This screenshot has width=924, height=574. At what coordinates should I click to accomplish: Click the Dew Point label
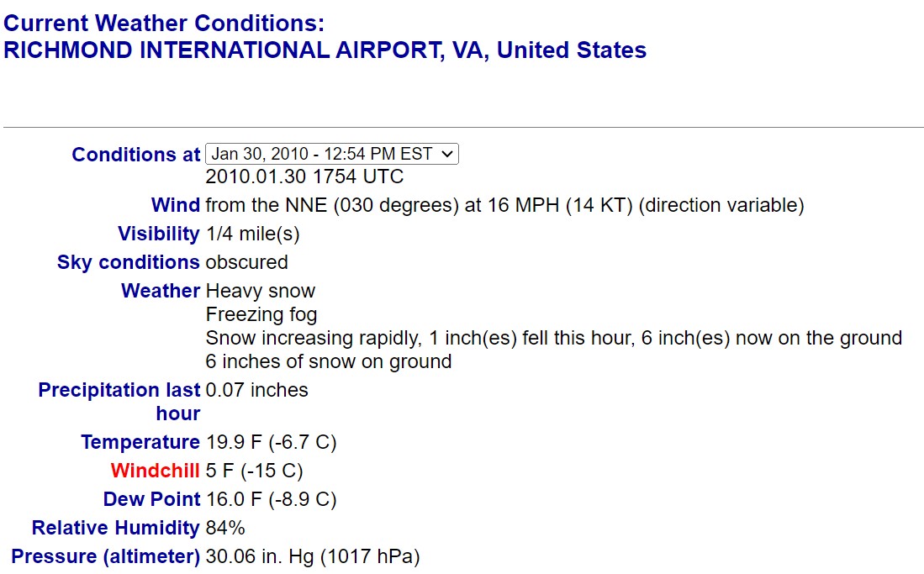[151, 499]
